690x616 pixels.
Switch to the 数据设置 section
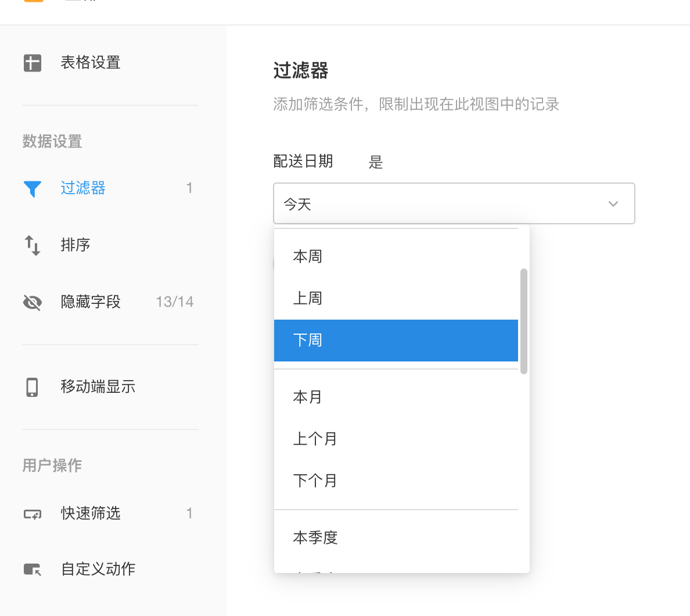(x=52, y=141)
